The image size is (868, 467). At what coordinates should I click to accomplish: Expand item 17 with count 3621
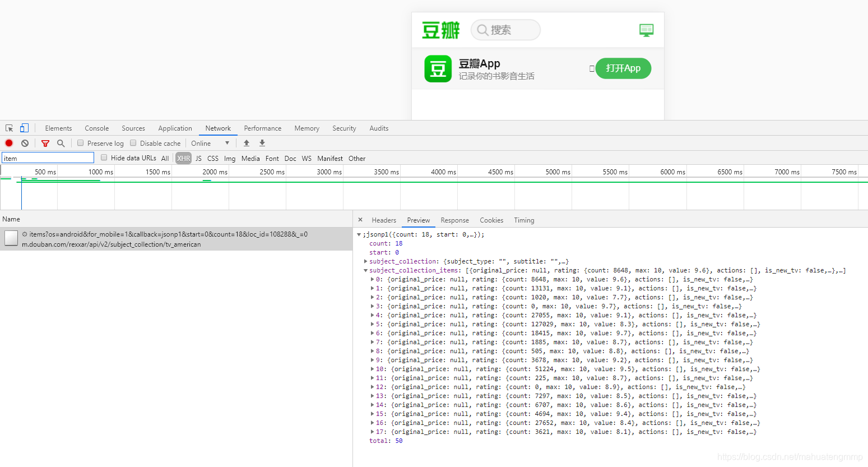point(373,432)
